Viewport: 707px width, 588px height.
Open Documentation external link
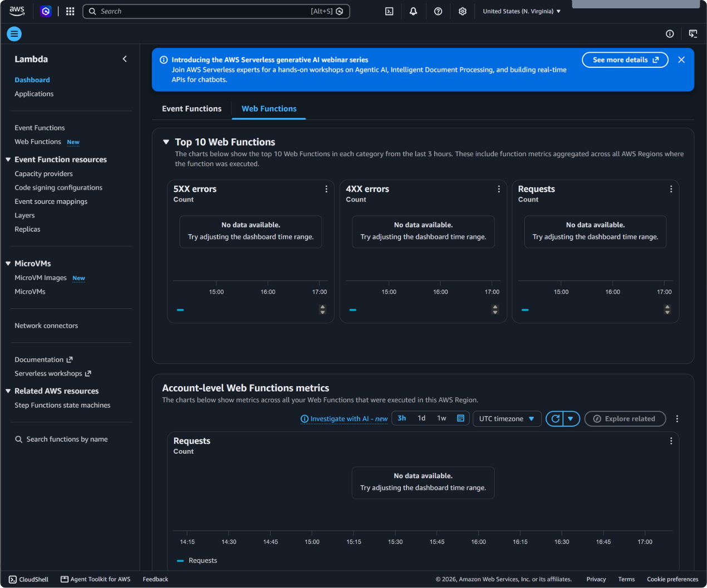click(43, 360)
